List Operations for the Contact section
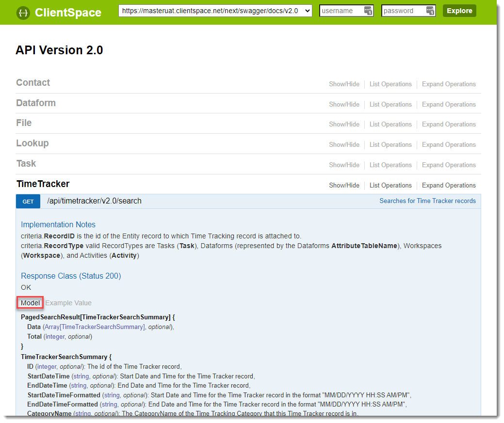 tap(390, 84)
